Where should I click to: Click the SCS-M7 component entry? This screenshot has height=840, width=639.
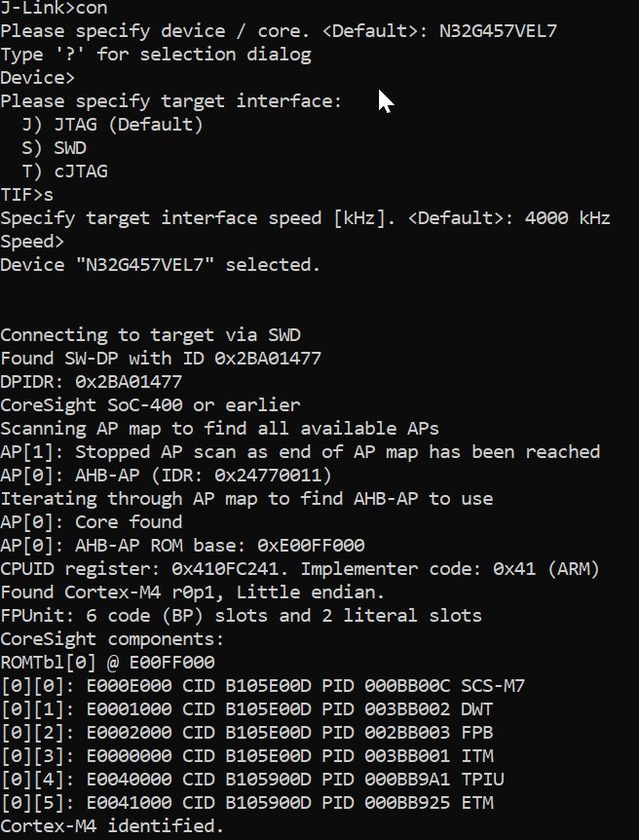pyautogui.click(x=493, y=686)
